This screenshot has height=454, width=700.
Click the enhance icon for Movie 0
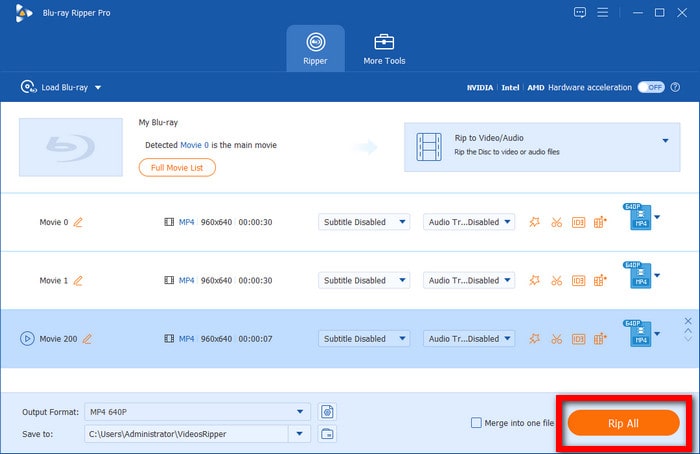click(x=535, y=222)
